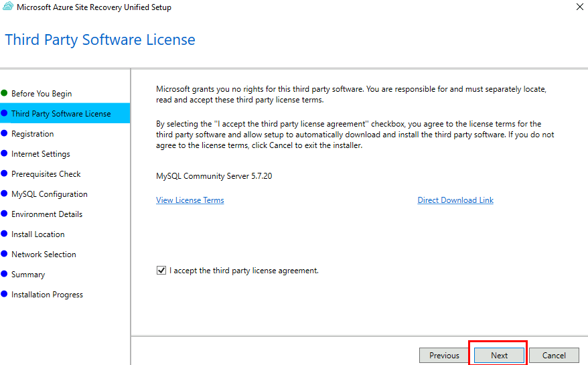Close the Unified Setup window

pyautogui.click(x=579, y=7)
